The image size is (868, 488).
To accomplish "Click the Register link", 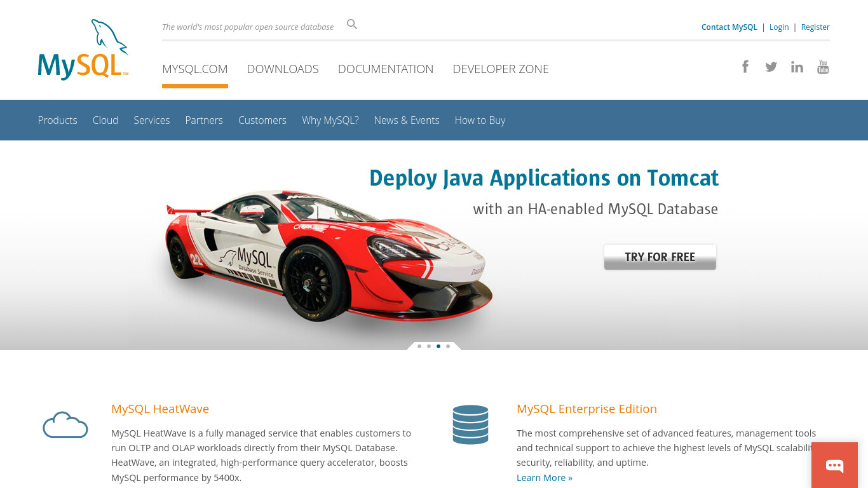I will point(815,27).
